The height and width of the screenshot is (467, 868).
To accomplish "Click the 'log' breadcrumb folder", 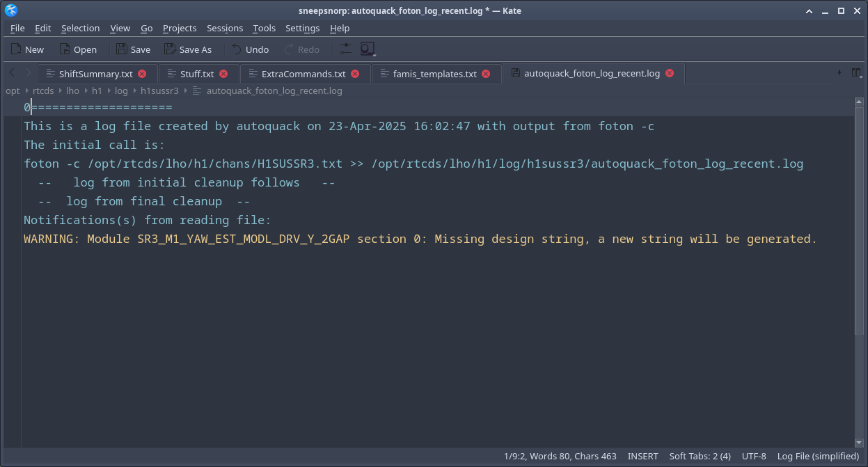I will point(121,90).
